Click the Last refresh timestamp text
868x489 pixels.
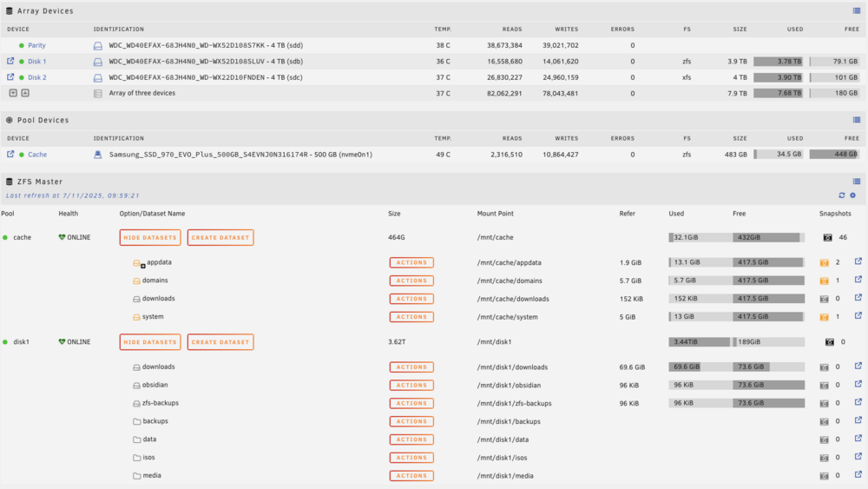73,195
